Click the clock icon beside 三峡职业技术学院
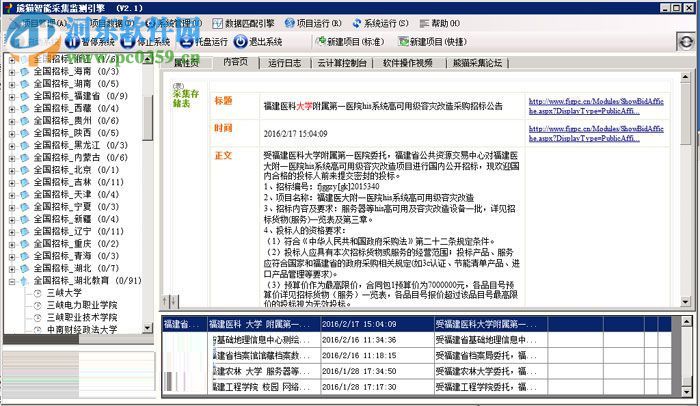Image resolution: width=700 pixels, height=406 pixels. [x=38, y=318]
